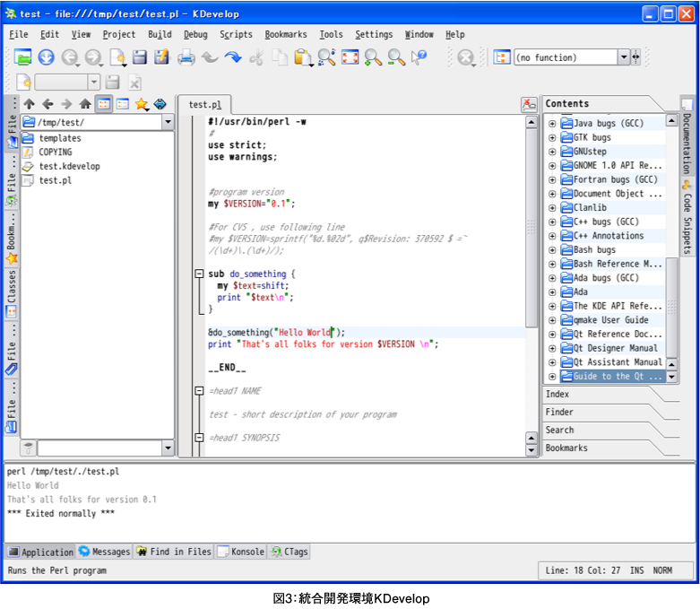Click the Copy pages icon
The image size is (700, 609).
point(280,57)
